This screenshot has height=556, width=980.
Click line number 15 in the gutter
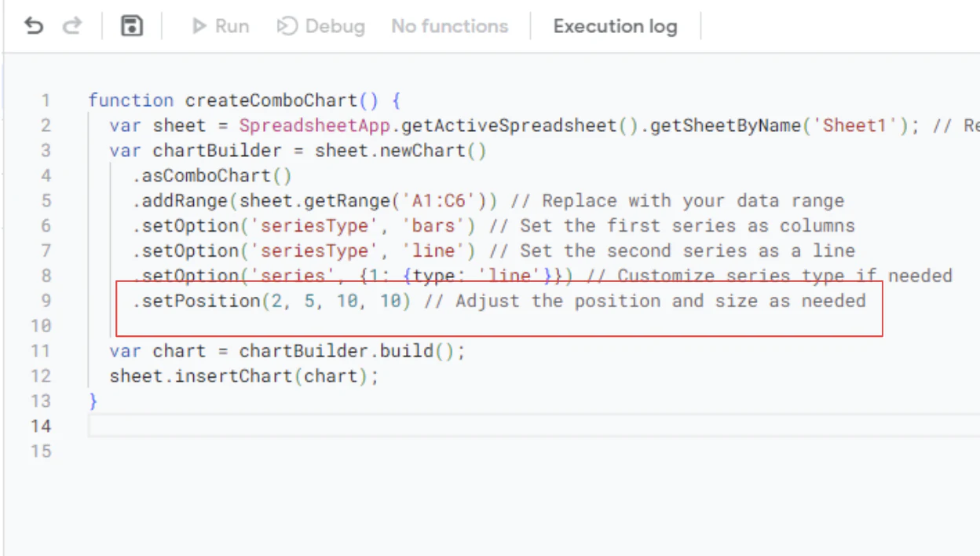41,451
